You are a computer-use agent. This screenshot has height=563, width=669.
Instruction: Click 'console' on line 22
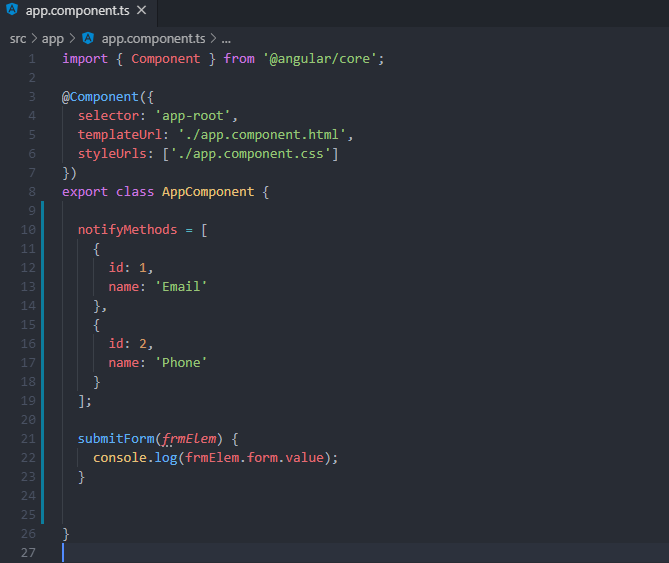[x=120, y=458]
